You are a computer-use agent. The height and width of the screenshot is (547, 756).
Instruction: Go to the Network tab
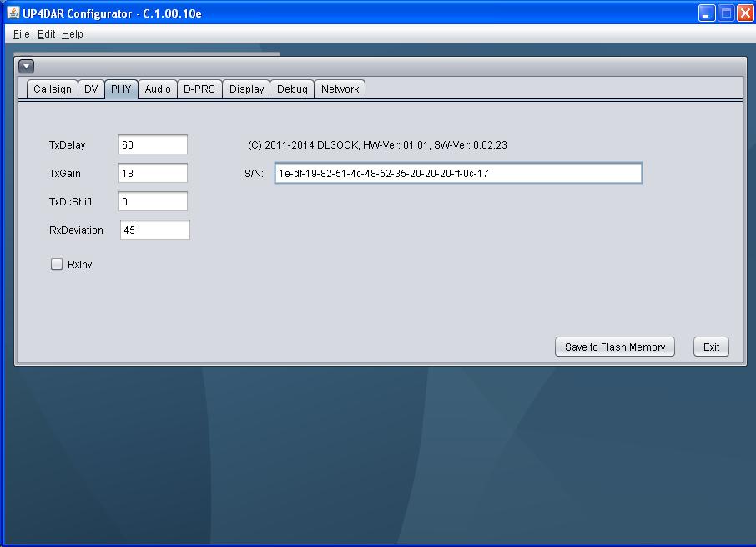(340, 89)
